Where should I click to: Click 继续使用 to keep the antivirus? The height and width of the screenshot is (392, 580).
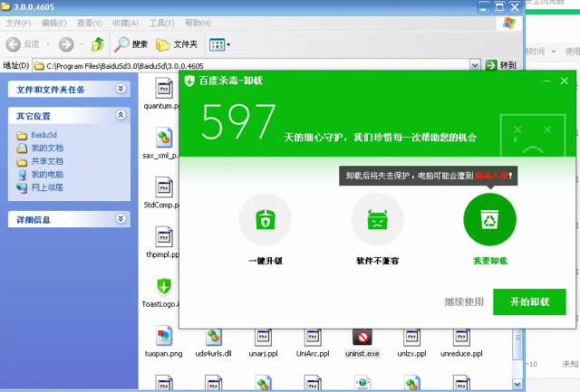(464, 301)
